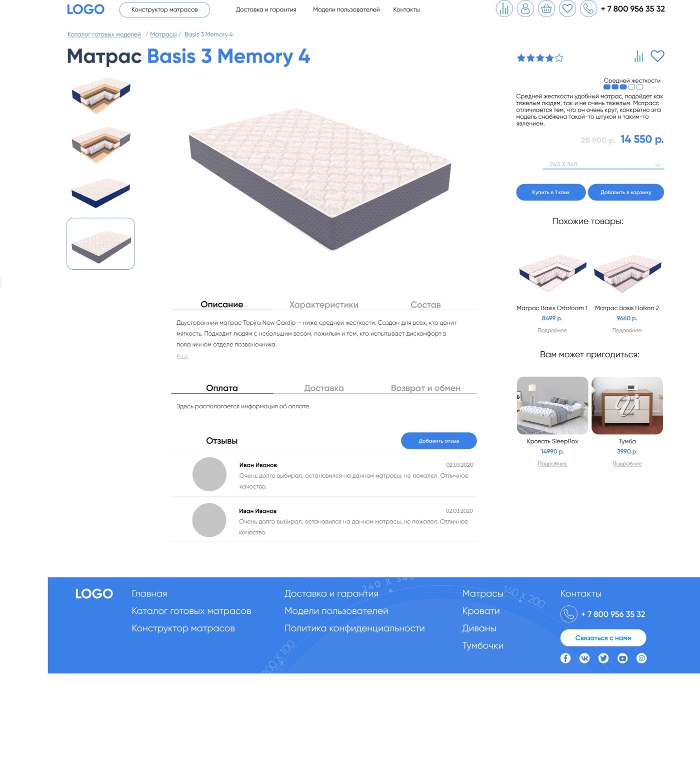Open the Instagram icon in footer
The width and height of the screenshot is (700, 769).
tap(641, 658)
